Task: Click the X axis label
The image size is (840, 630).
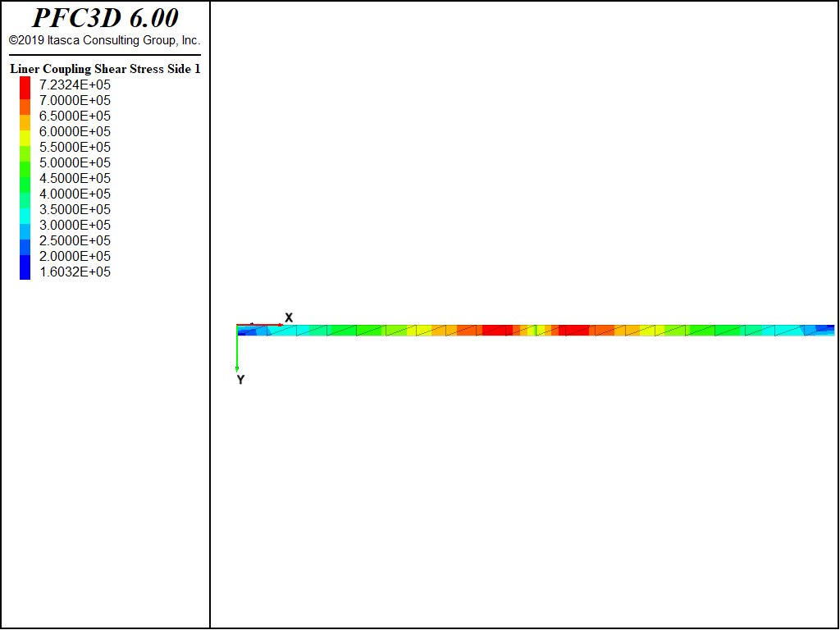Action: pyautogui.click(x=289, y=317)
